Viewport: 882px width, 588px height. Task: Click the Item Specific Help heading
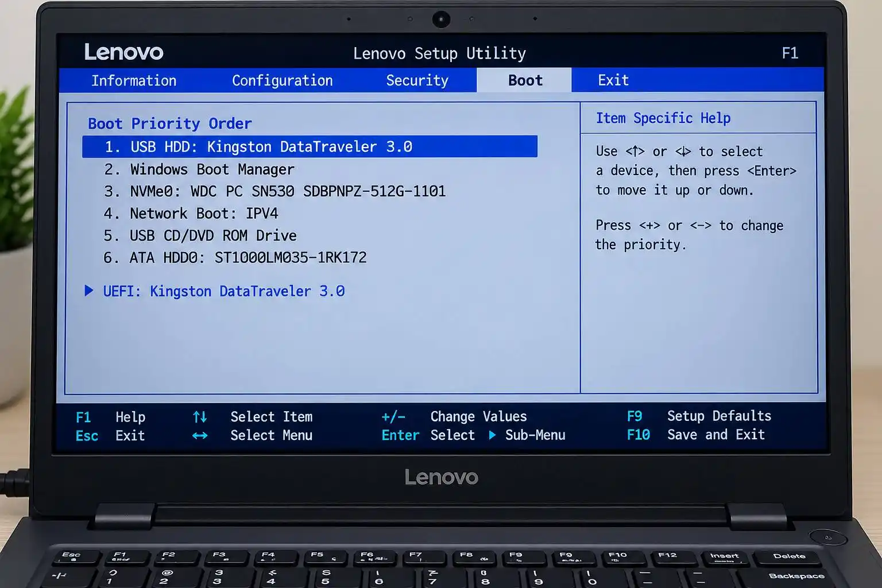[663, 118]
